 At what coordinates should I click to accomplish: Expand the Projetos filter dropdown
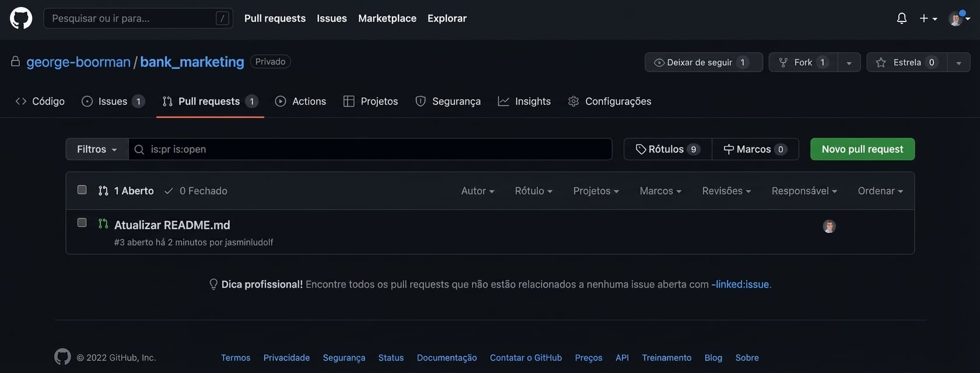pos(596,191)
